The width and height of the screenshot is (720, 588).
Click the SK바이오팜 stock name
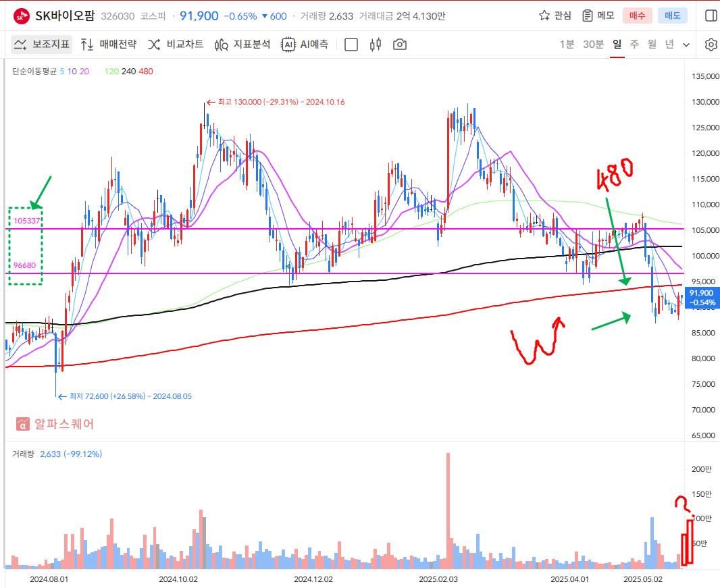coord(65,16)
